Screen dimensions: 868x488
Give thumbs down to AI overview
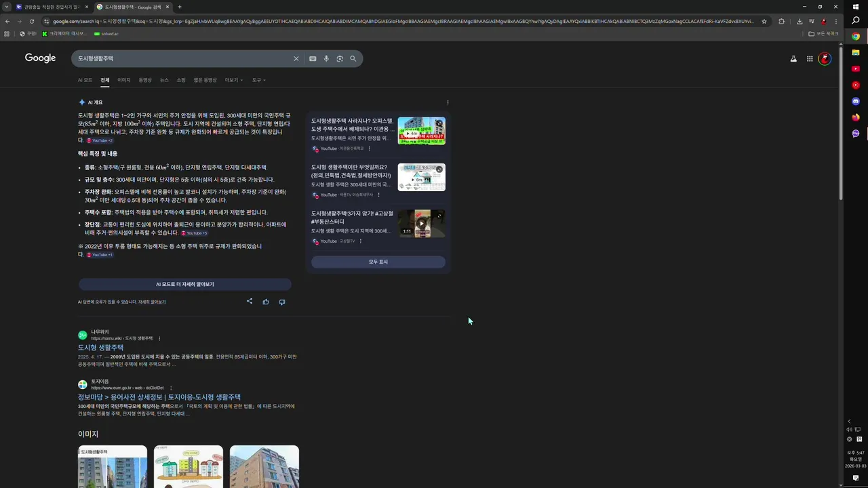pyautogui.click(x=282, y=302)
